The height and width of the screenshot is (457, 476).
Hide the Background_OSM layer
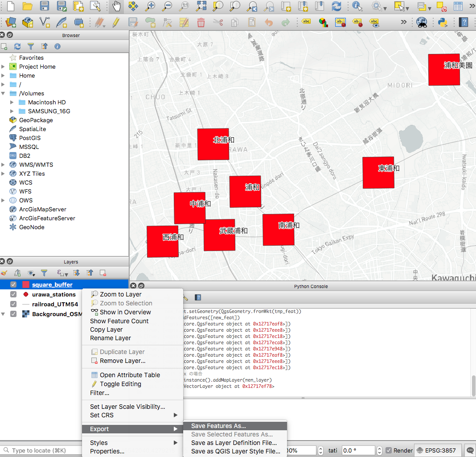point(13,313)
